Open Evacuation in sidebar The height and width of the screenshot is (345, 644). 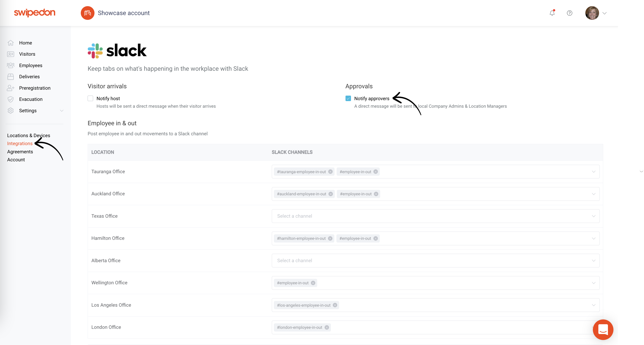[31, 99]
